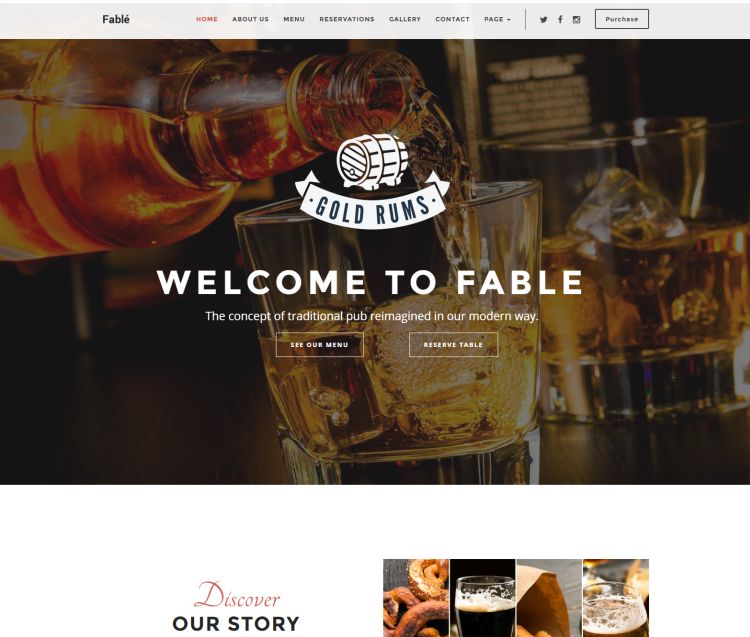Open the dark beer glass thumbnail

click(x=483, y=598)
